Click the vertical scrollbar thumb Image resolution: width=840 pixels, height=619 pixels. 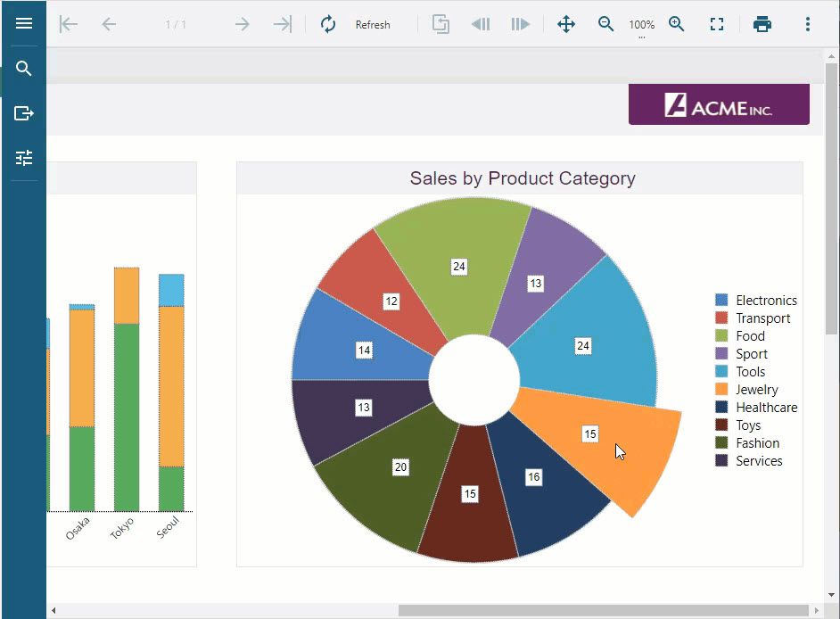pos(831,198)
